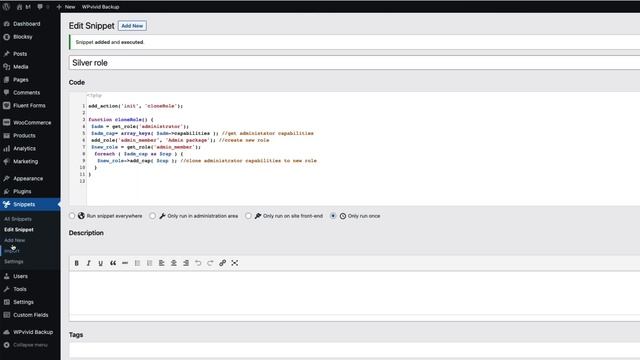Collapse the admin sidebar menu

30,345
